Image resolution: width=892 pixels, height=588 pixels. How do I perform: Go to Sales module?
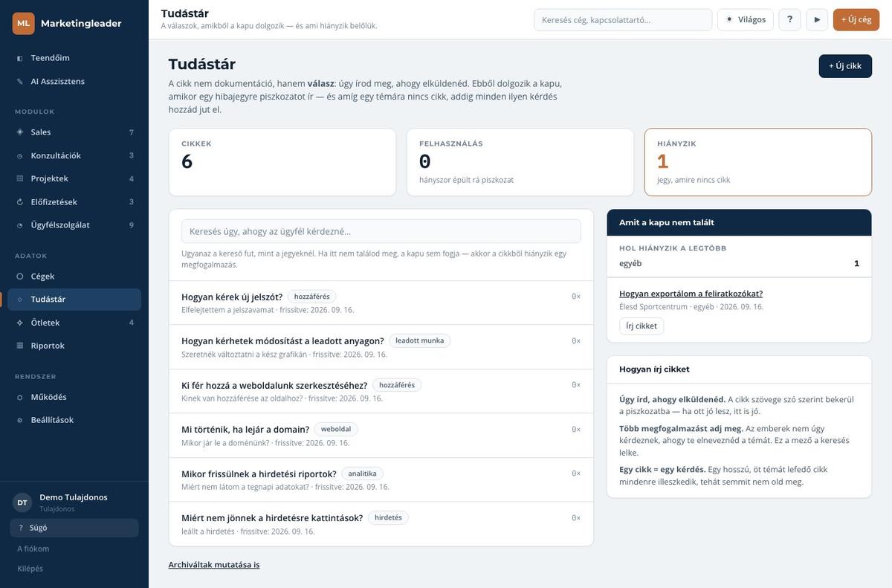[74, 132]
